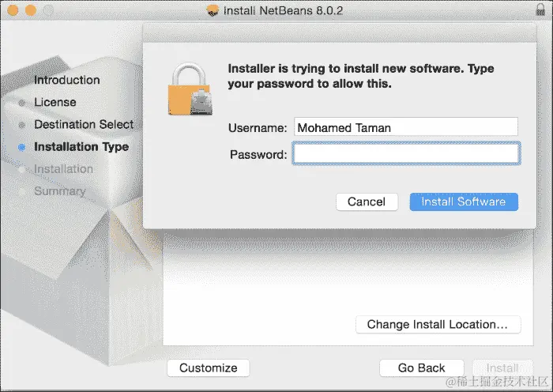This screenshot has width=553, height=392.
Task: Select the Introduction step in sidebar
Action: click(x=67, y=80)
